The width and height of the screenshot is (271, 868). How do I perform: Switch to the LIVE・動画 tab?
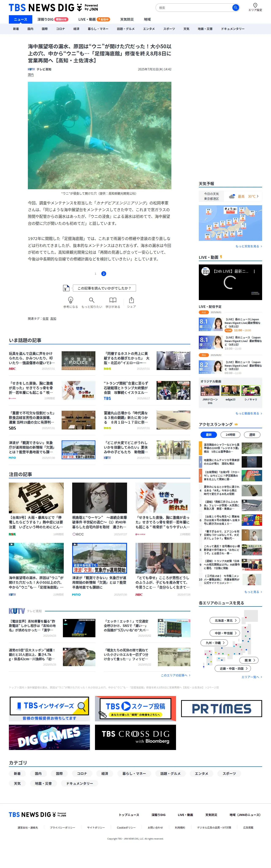(x=94, y=20)
